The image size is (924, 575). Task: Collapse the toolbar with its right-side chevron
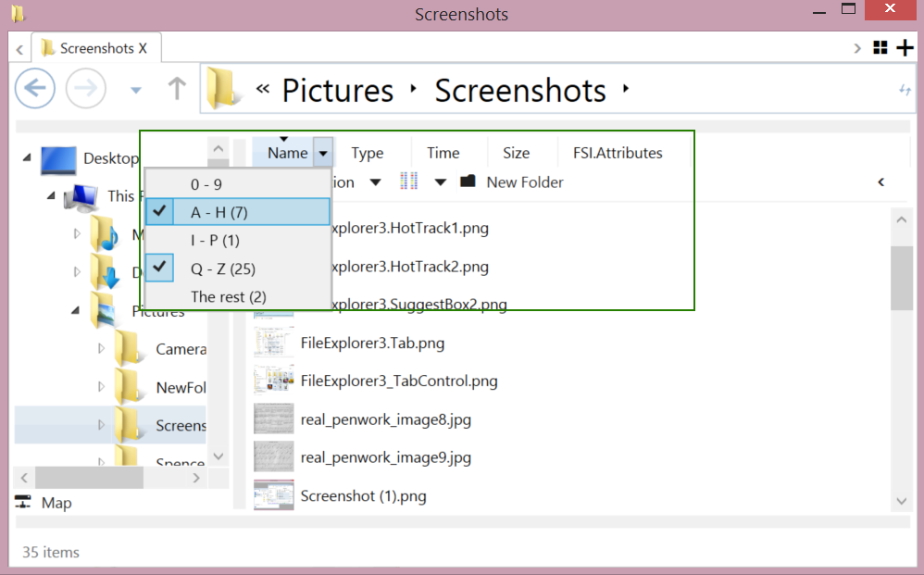[881, 182]
